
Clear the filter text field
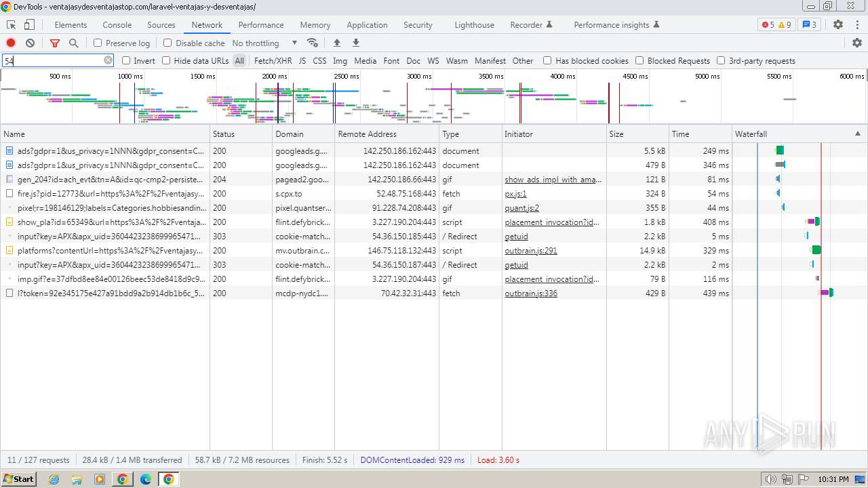click(x=108, y=60)
